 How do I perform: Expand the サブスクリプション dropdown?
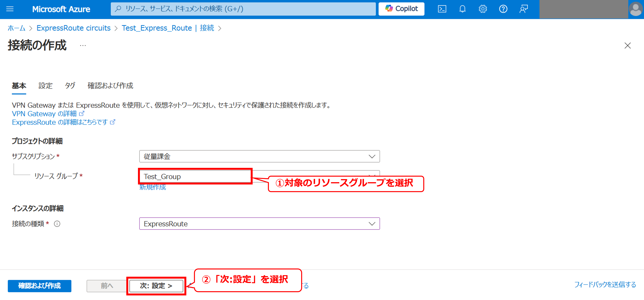259,156
